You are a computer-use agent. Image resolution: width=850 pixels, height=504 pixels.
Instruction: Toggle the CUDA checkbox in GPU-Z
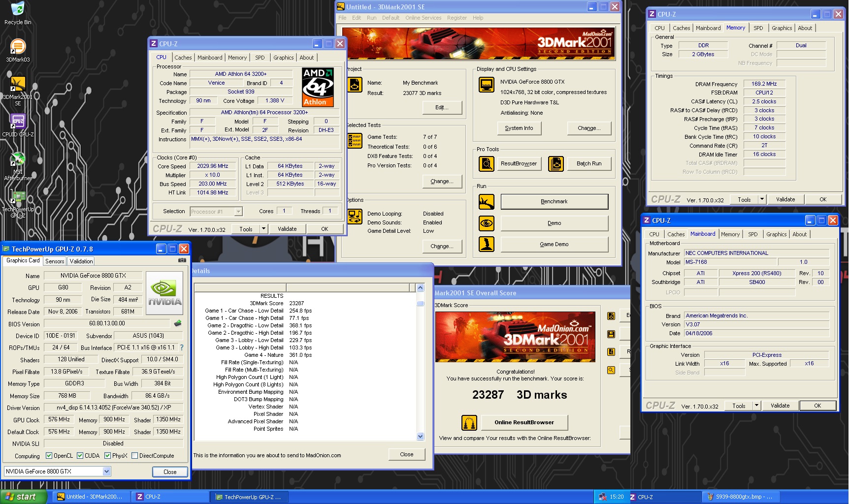click(x=80, y=456)
